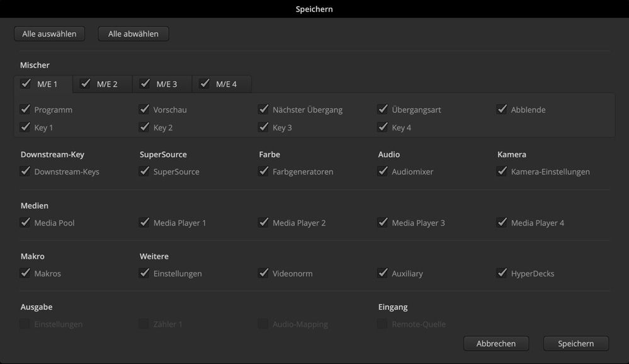Disable the Nächster Übergang option
The height and width of the screenshot is (364, 629).
(x=263, y=109)
